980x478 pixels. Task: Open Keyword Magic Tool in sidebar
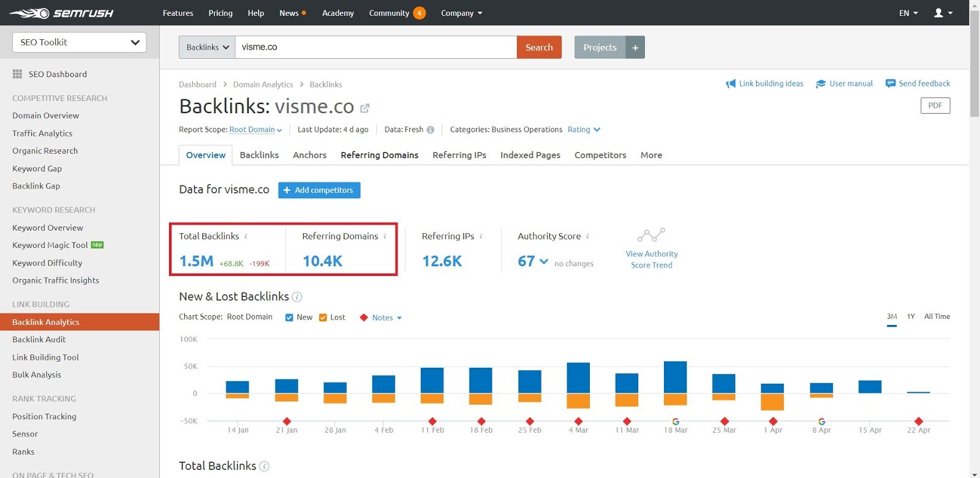[50, 245]
